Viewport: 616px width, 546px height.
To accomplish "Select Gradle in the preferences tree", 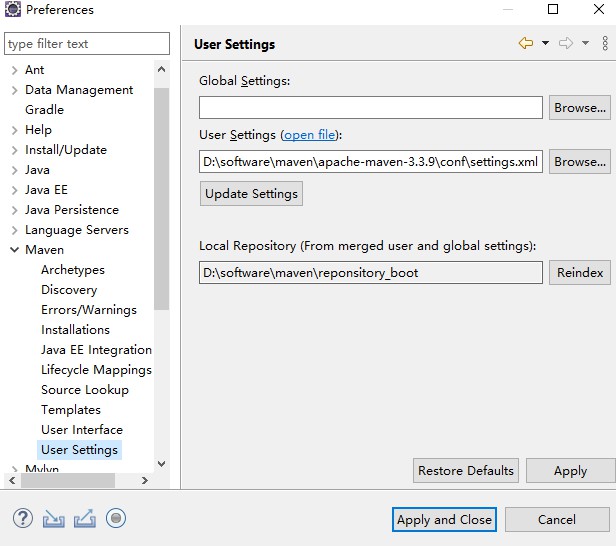I will click(44, 110).
